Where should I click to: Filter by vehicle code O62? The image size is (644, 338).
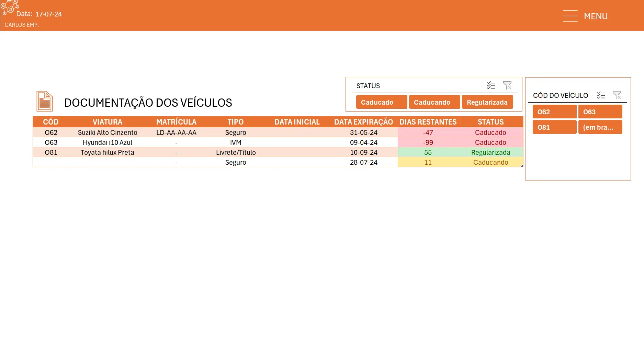pos(554,112)
